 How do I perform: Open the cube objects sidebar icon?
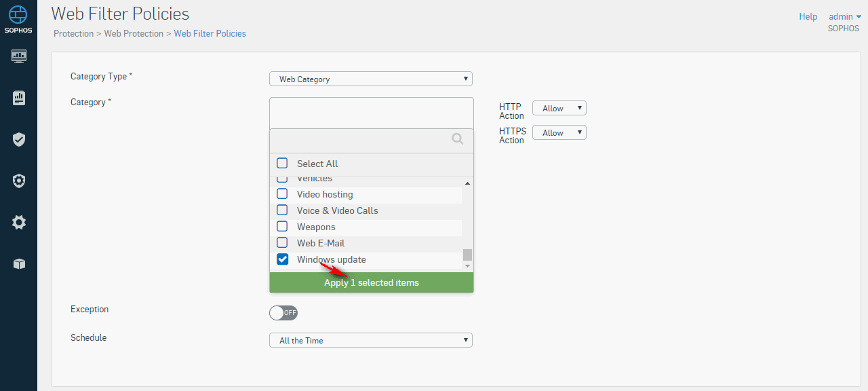pyautogui.click(x=19, y=264)
